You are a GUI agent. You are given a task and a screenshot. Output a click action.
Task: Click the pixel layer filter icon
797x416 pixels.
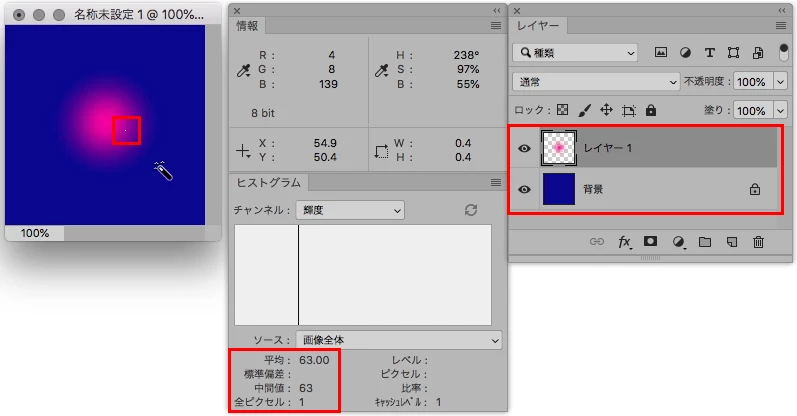[660, 52]
